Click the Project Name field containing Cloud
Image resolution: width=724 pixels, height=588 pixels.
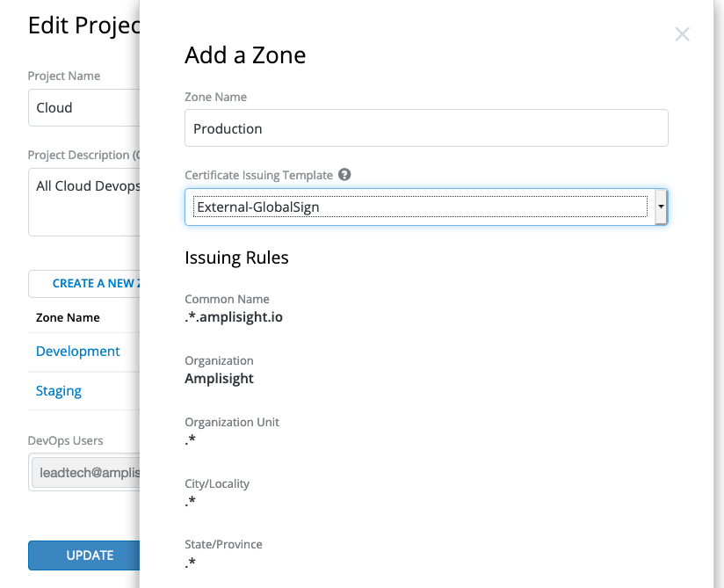(84, 108)
